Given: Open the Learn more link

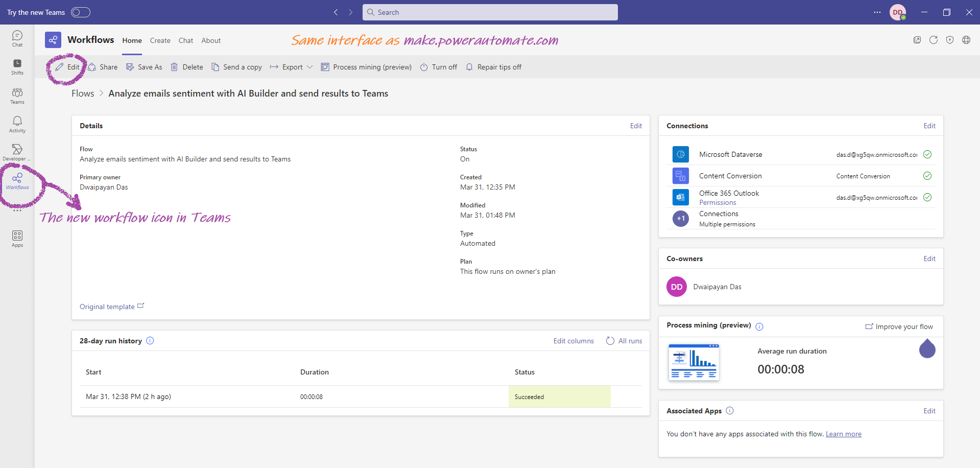Looking at the screenshot, I should pyautogui.click(x=844, y=434).
